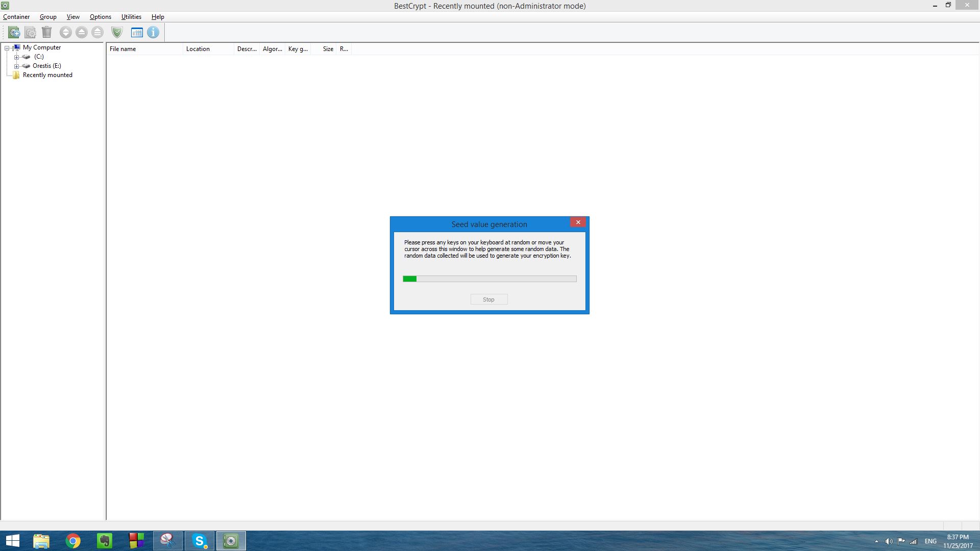Select the Recently mounted folder
This screenshot has height=551, width=980.
click(47, 75)
